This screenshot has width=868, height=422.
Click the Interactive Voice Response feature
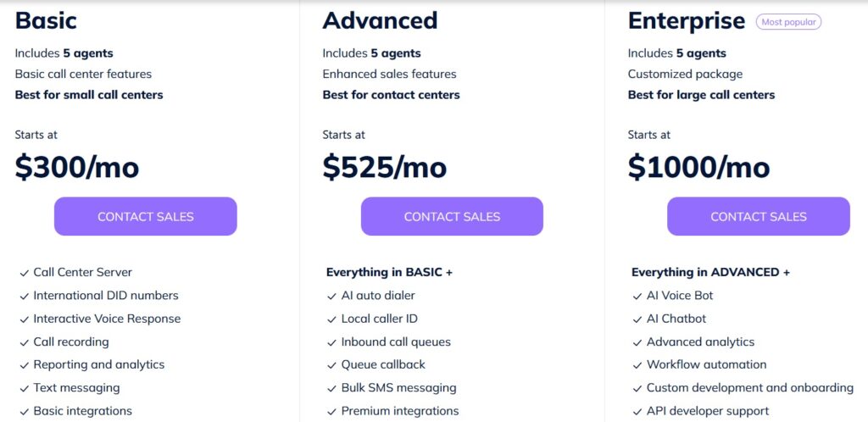[x=107, y=319]
